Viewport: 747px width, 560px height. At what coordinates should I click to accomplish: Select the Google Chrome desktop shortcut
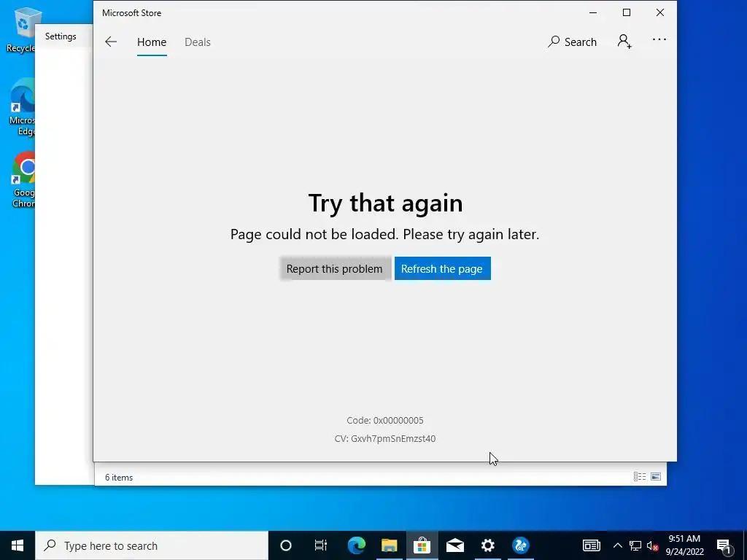[23, 179]
